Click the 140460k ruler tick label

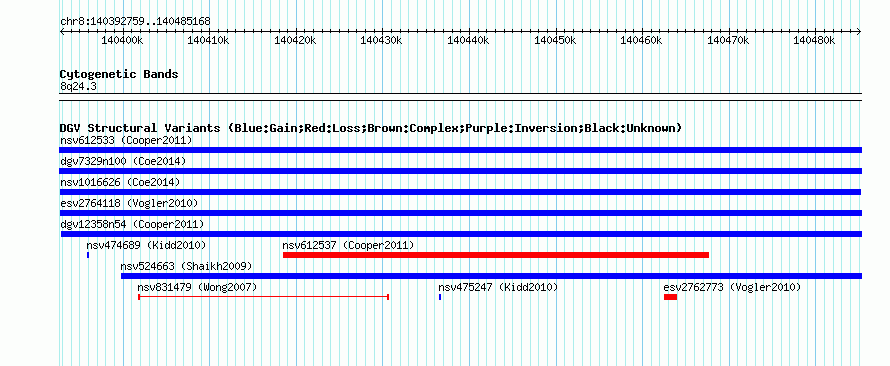click(641, 40)
